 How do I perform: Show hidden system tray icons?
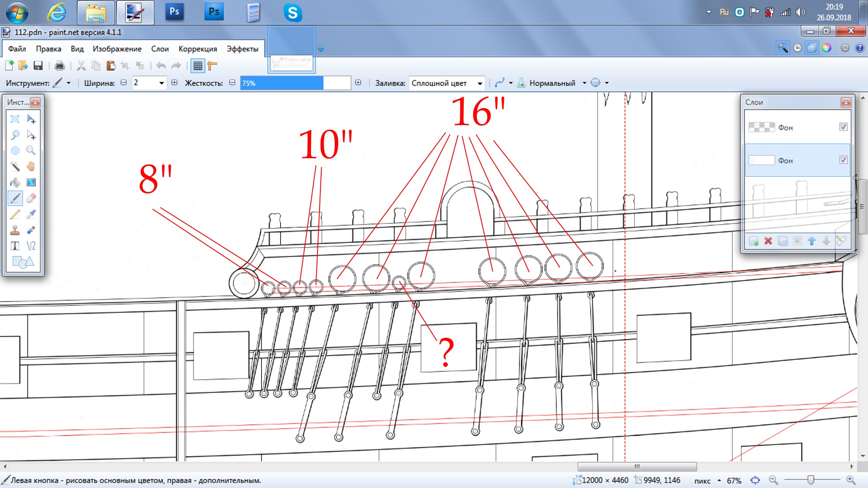[709, 12]
